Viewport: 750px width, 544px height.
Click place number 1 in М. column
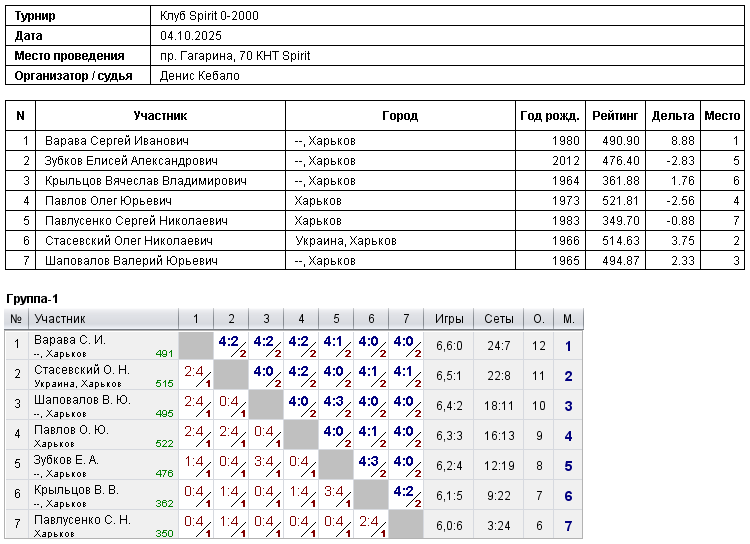pyautogui.click(x=568, y=346)
